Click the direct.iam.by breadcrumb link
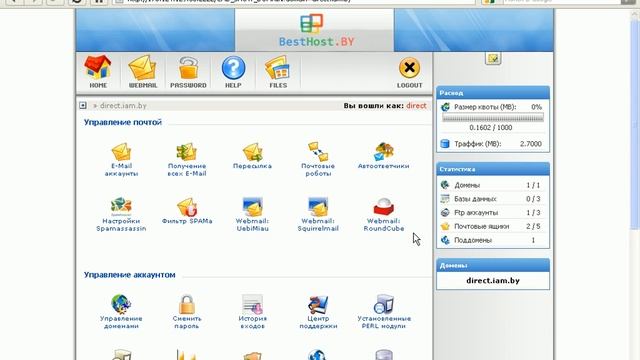The height and width of the screenshot is (360, 640). tap(123, 105)
